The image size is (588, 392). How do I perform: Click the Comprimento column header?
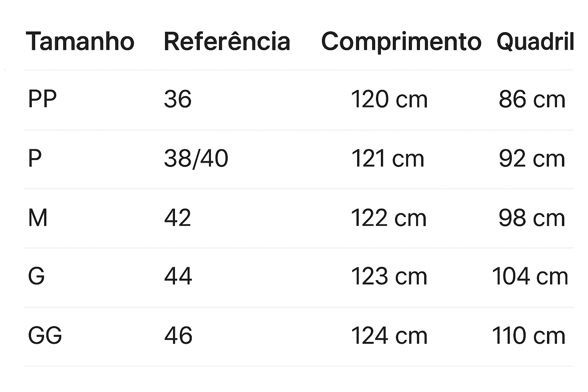pos(401,41)
